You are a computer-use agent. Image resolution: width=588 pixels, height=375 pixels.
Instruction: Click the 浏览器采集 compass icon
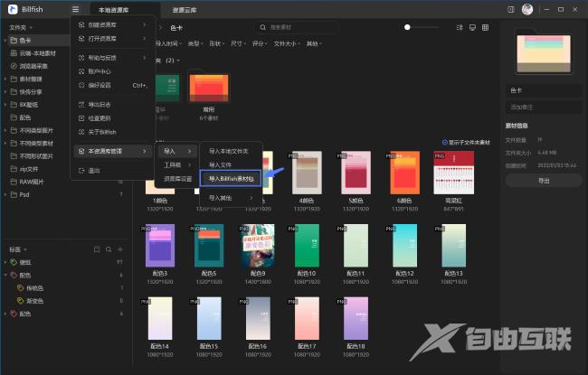(14, 66)
